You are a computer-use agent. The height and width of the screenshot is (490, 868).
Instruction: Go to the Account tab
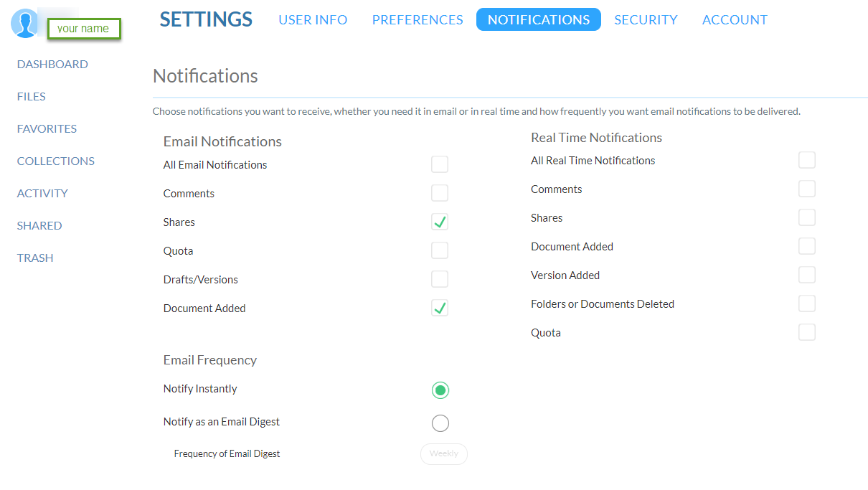tap(735, 20)
